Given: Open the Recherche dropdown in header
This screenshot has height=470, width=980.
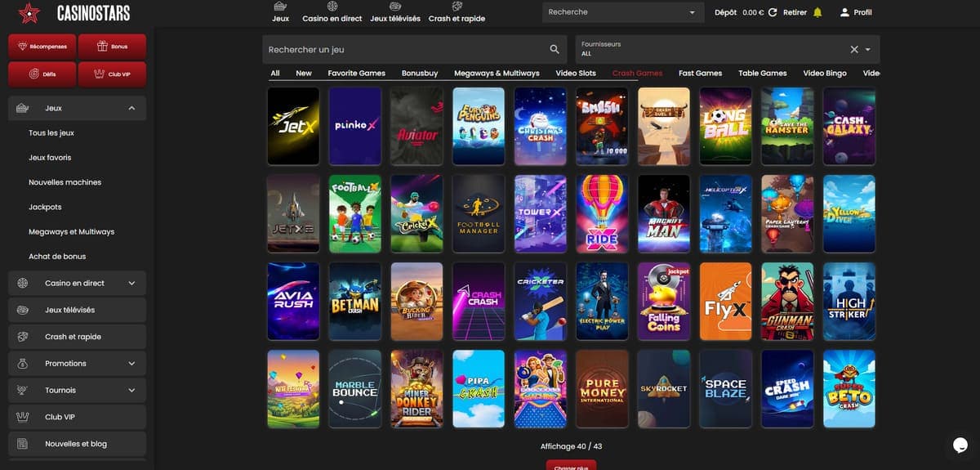Looking at the screenshot, I should [624, 12].
